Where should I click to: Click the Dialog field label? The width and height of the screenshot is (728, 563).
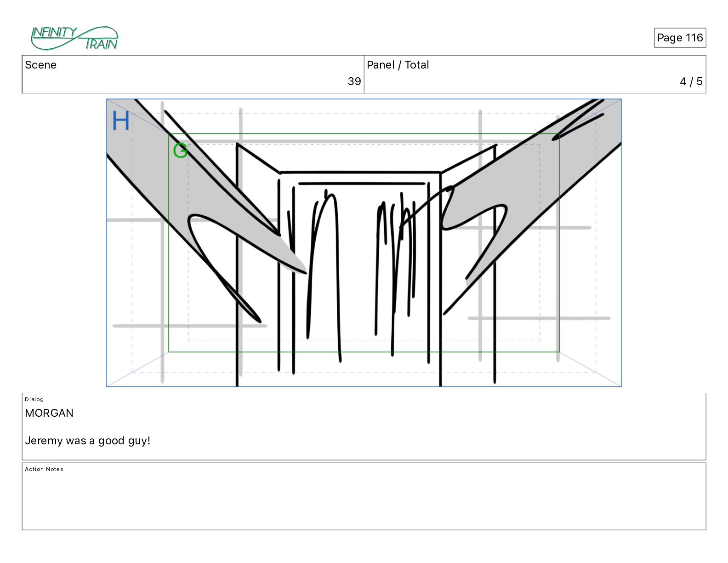coord(34,399)
